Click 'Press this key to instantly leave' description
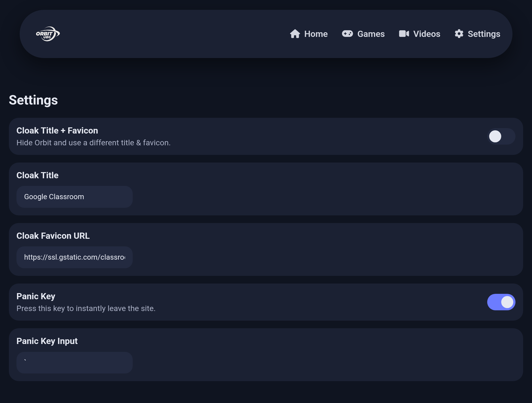532x403 pixels. [x=86, y=308]
